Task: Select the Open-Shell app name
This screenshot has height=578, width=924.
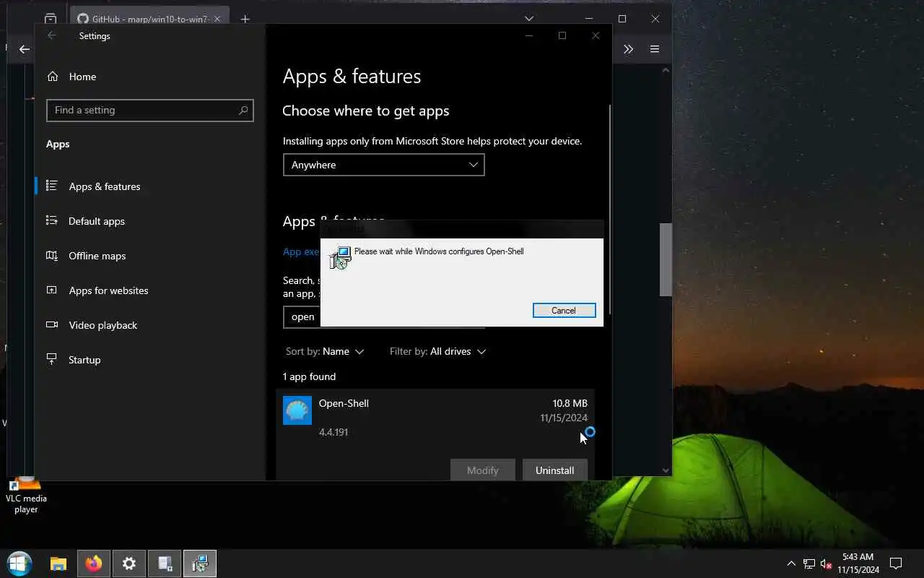Action: 344,403
